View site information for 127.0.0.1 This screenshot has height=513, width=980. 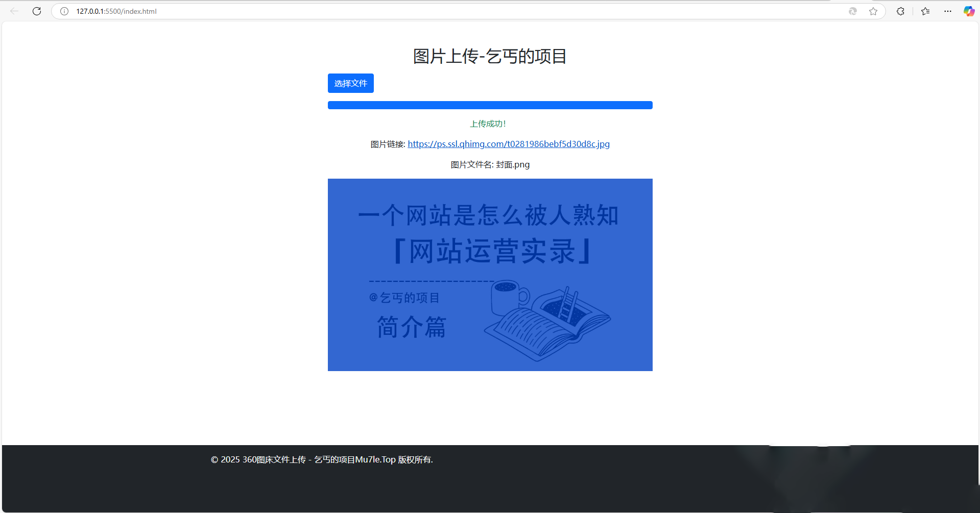pos(64,11)
